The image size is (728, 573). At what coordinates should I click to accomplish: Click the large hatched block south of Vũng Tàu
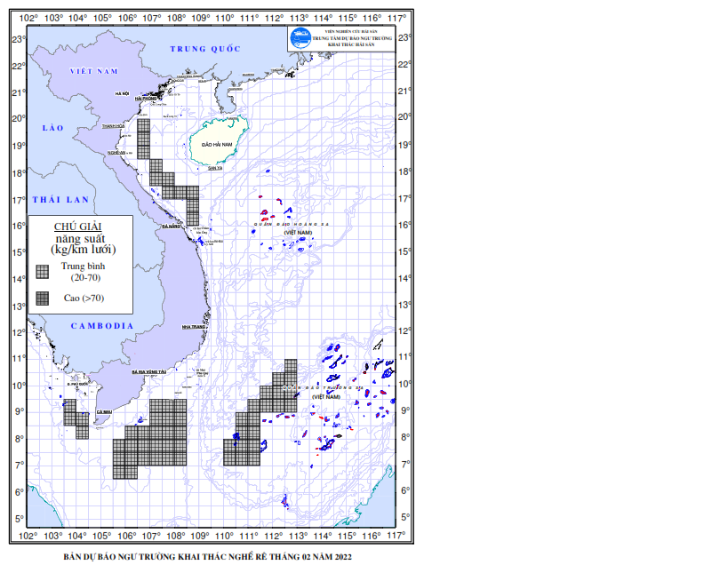pyautogui.click(x=150, y=439)
